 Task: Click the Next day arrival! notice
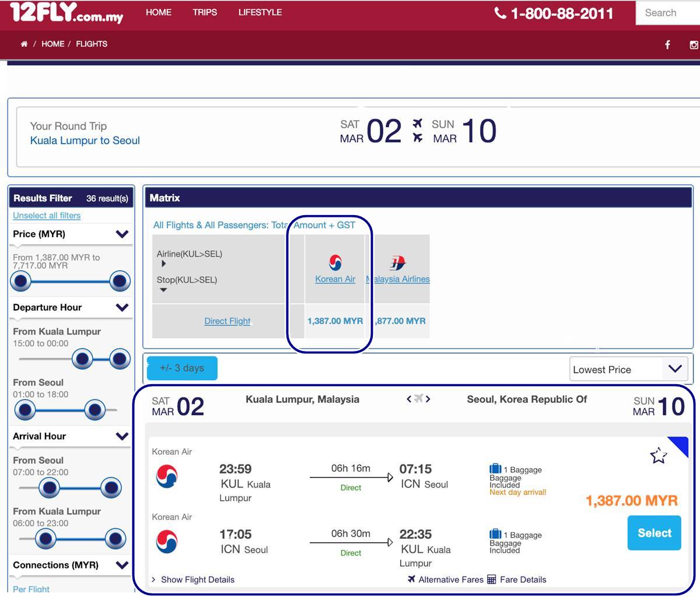click(518, 492)
